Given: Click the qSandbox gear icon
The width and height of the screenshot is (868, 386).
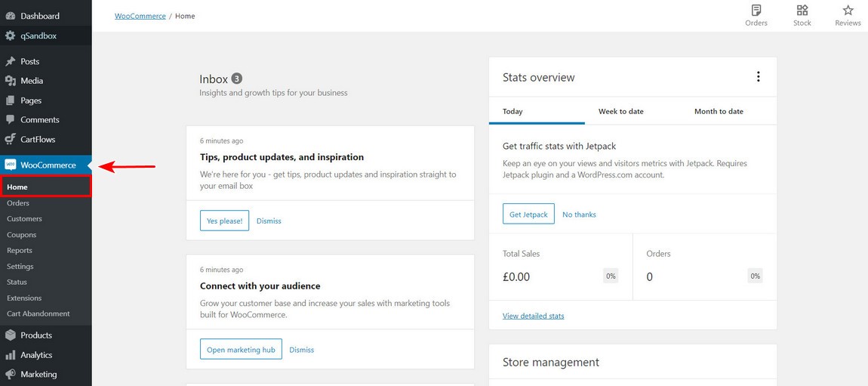Looking at the screenshot, I should click(10, 36).
